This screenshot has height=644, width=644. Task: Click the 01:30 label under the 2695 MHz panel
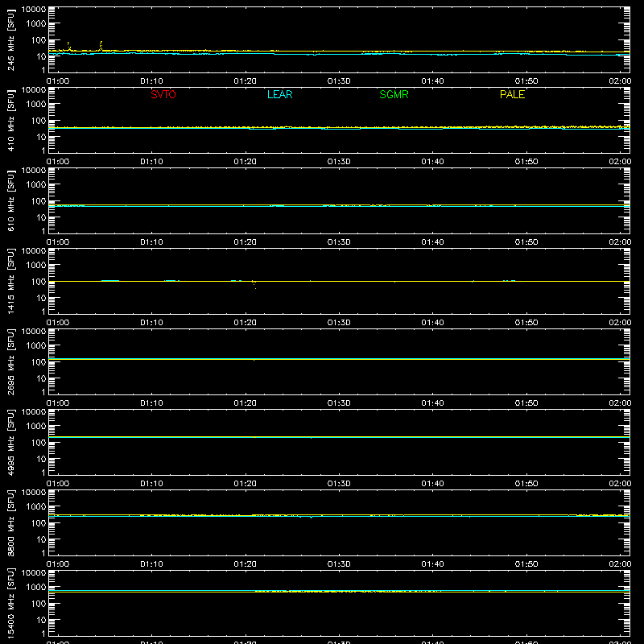click(x=339, y=403)
